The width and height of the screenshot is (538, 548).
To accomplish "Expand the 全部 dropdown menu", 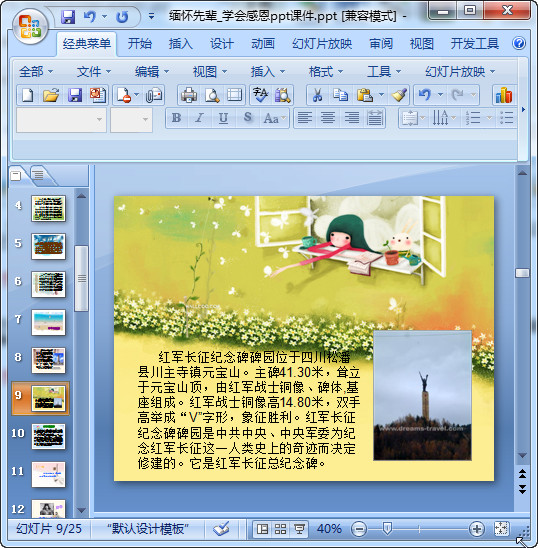I will pos(36,72).
